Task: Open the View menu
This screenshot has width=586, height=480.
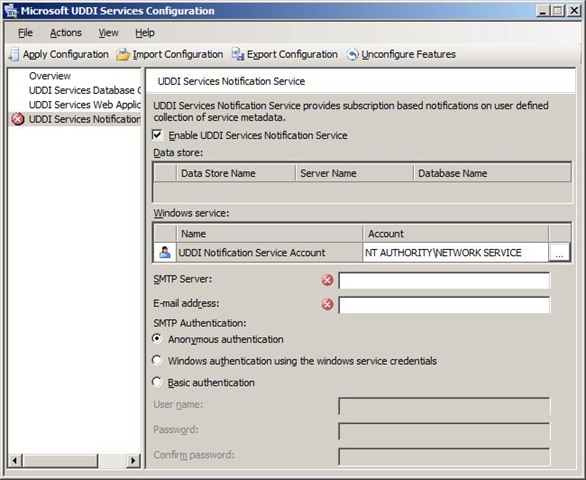Action: pyautogui.click(x=108, y=33)
